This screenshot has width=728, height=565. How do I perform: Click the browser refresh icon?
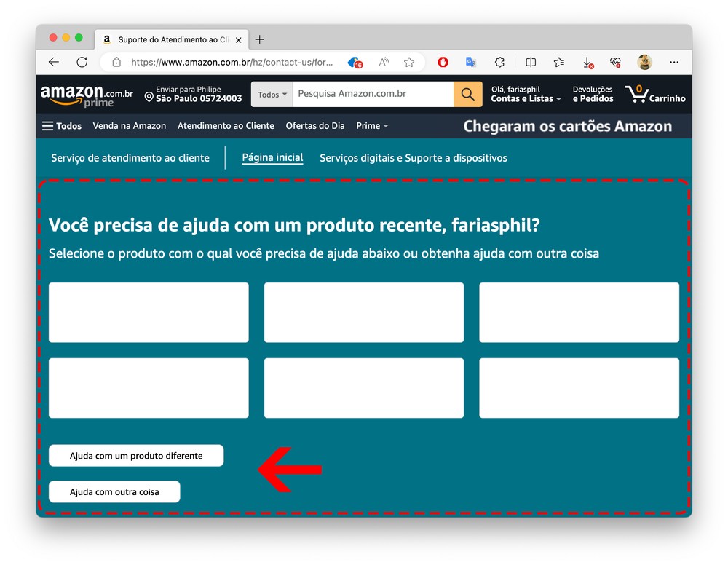pyautogui.click(x=82, y=63)
